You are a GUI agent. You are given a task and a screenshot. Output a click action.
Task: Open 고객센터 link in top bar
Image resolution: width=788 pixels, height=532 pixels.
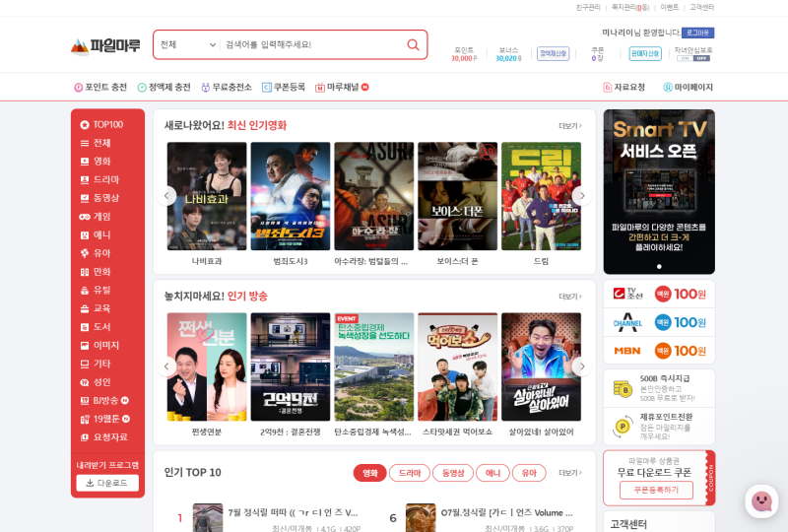pyautogui.click(x=701, y=7)
